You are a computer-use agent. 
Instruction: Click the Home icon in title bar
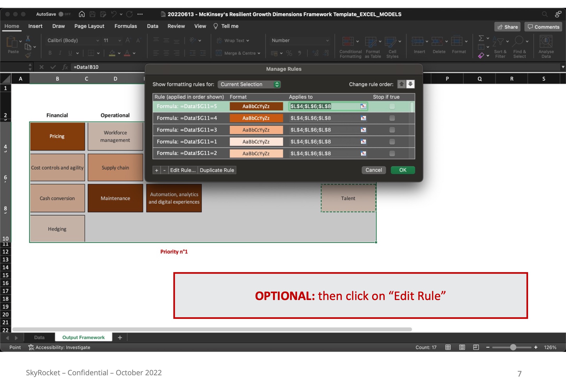82,14
